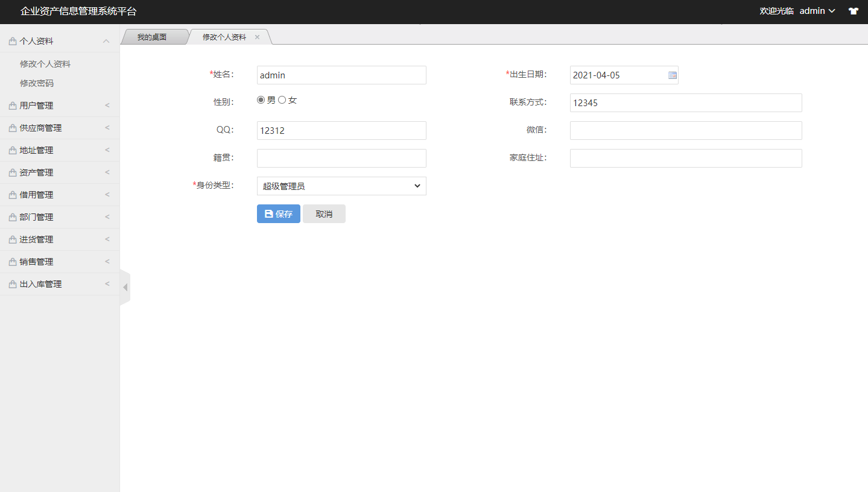Click inside the 微信 input field
This screenshot has height=492, width=868.
coord(685,130)
